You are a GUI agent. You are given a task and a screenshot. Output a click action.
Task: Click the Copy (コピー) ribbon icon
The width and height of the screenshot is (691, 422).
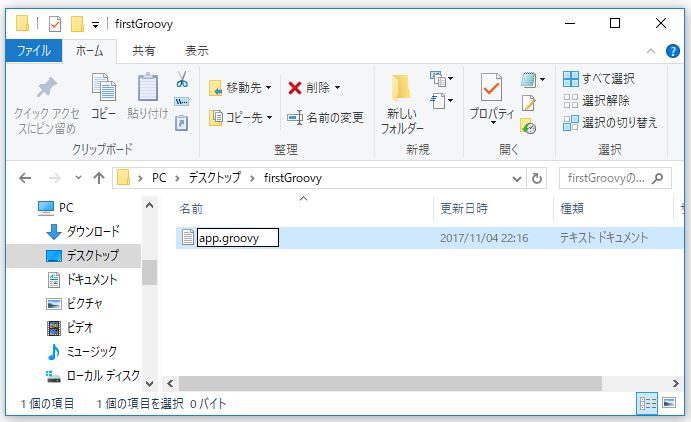click(x=104, y=87)
